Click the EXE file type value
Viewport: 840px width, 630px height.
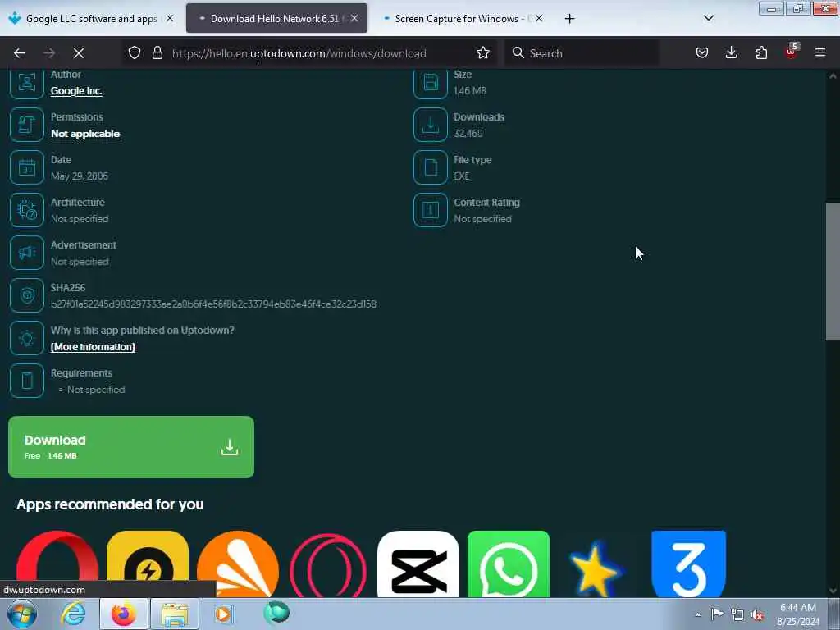coord(461,176)
